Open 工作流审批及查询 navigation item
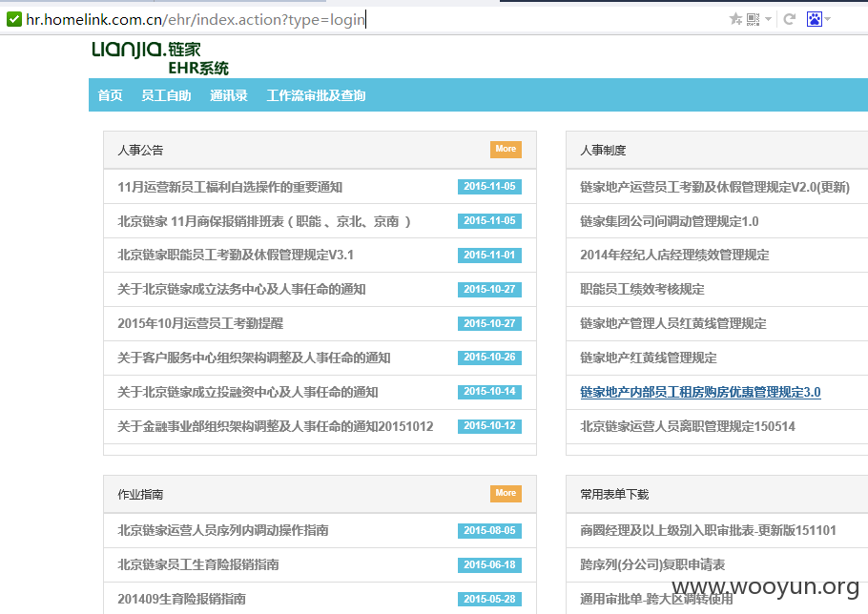The height and width of the screenshot is (614, 868). [316, 95]
